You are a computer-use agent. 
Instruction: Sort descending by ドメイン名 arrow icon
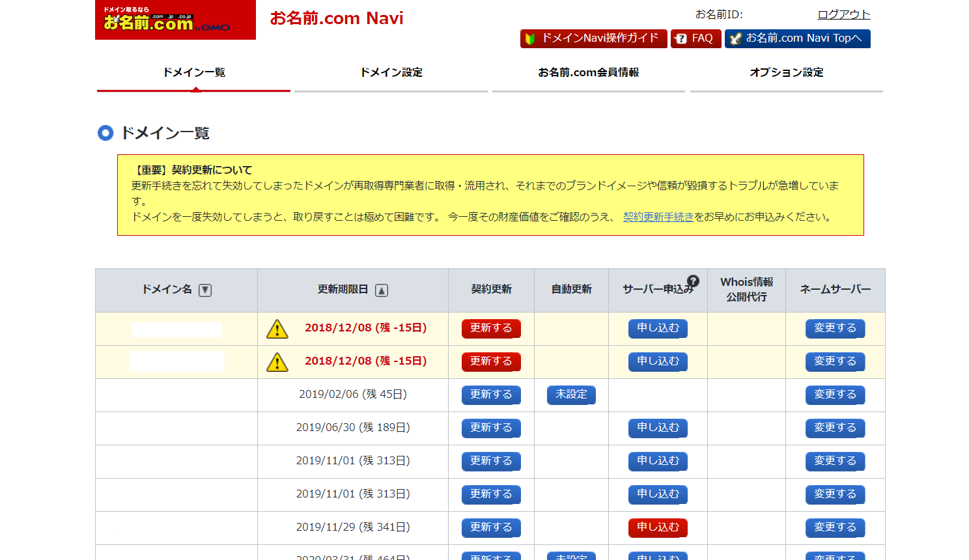click(x=205, y=290)
